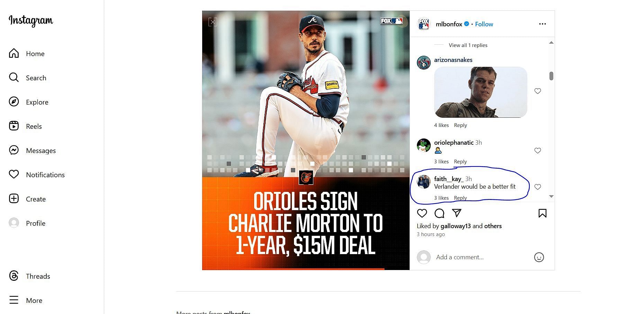Save the post with bookmark icon
This screenshot has width=644, height=314.
(542, 213)
